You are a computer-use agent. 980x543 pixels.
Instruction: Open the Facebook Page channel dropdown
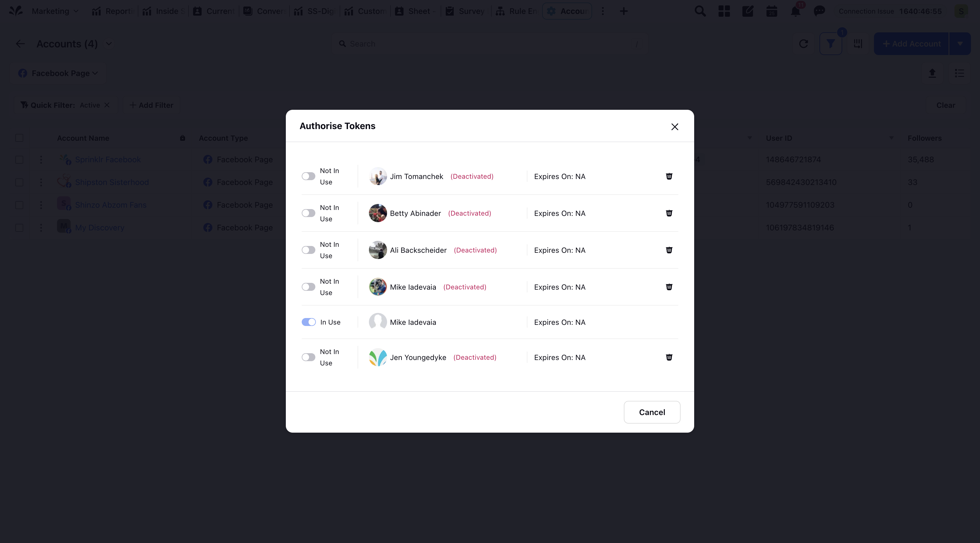(58, 73)
